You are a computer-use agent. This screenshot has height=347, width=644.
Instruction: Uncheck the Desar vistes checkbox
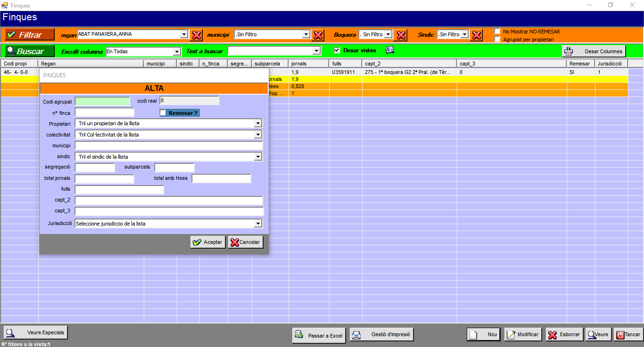coord(337,50)
